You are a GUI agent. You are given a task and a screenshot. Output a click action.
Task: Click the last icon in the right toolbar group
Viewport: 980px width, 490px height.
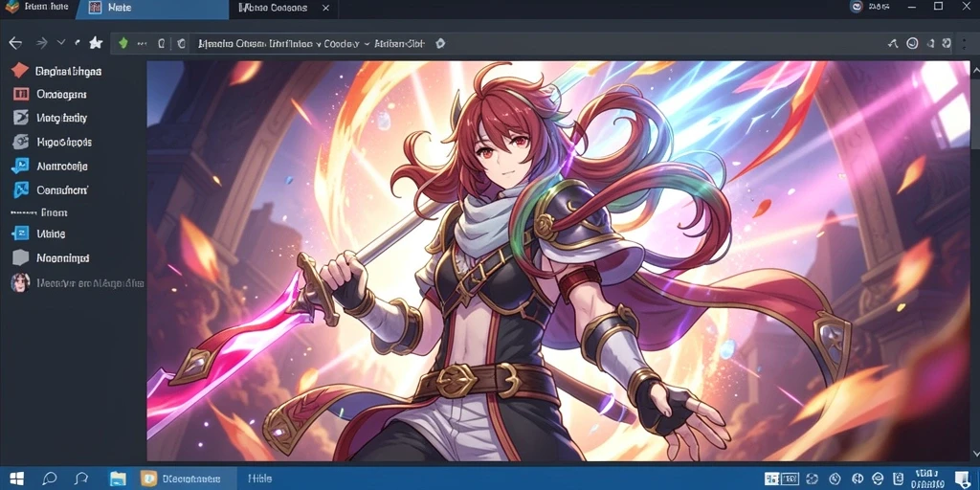pyautogui.click(x=947, y=43)
